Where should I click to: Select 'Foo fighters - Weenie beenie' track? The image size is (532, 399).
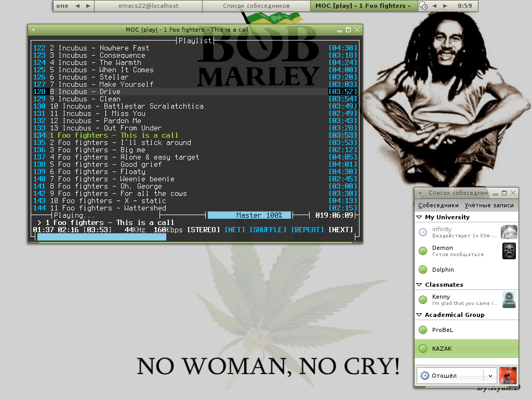click(x=195, y=179)
